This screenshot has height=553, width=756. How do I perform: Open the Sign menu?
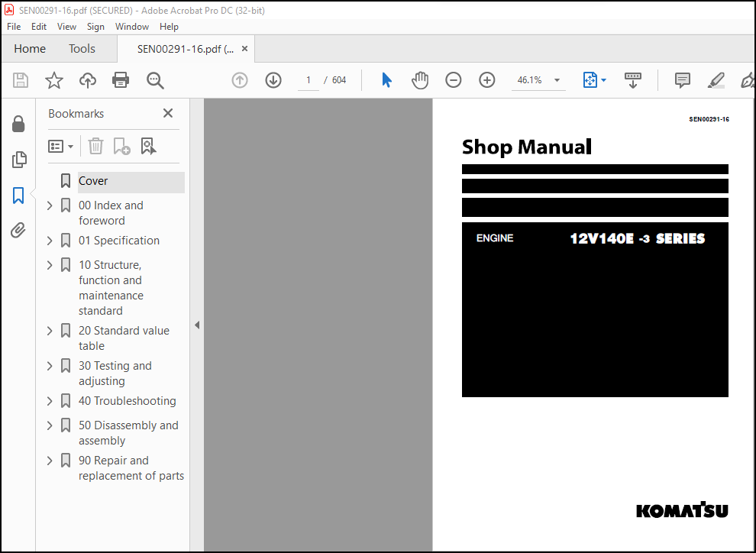tap(95, 27)
